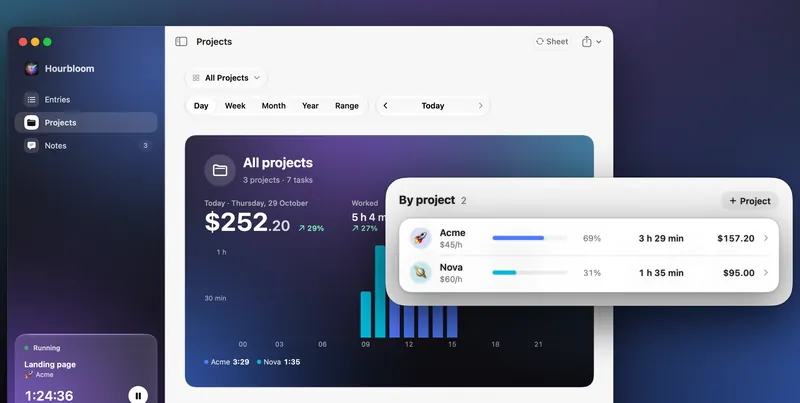Click the Acme progress bar
The image size is (800, 403).
pyautogui.click(x=530, y=238)
